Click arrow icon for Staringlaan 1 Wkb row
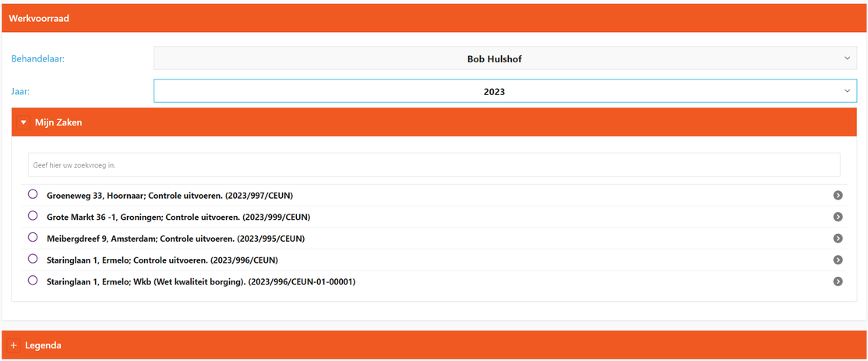Screen dimensions: 868x361 838,281
